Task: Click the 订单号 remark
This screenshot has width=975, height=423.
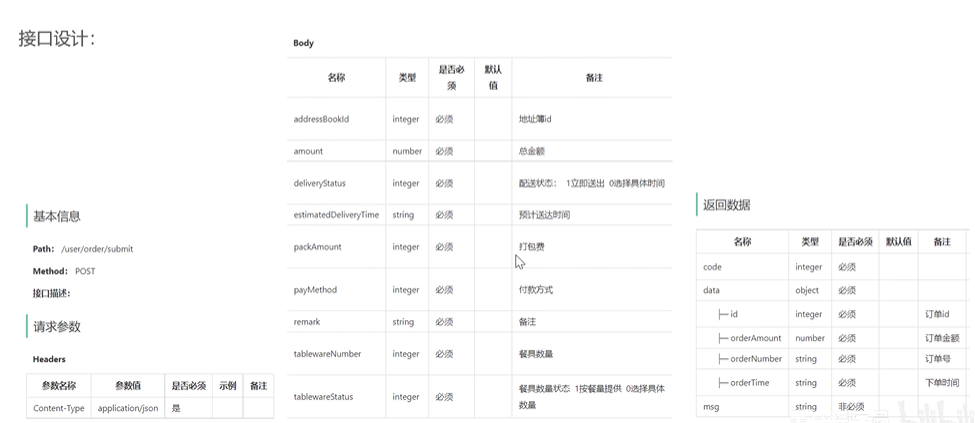Action: (x=938, y=359)
